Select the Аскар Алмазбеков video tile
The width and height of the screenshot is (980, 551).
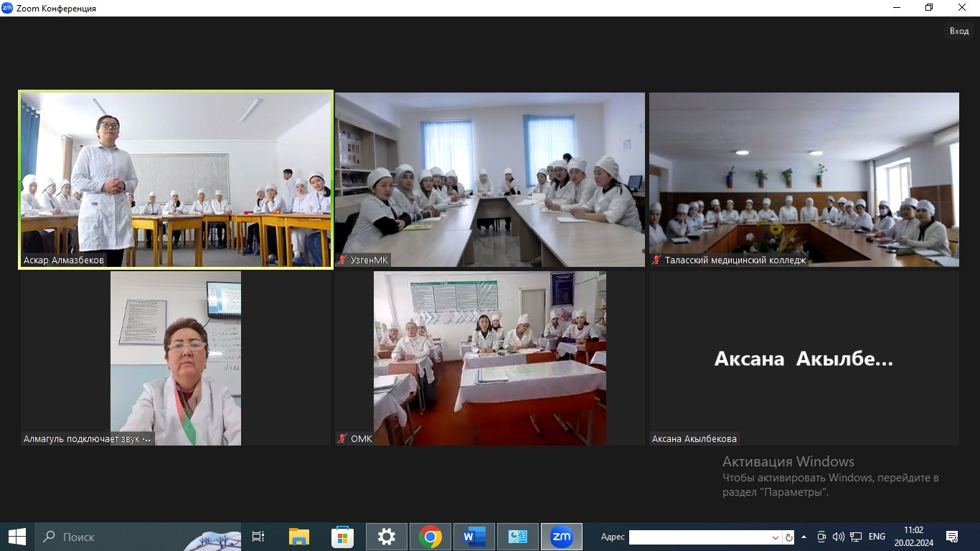click(176, 179)
